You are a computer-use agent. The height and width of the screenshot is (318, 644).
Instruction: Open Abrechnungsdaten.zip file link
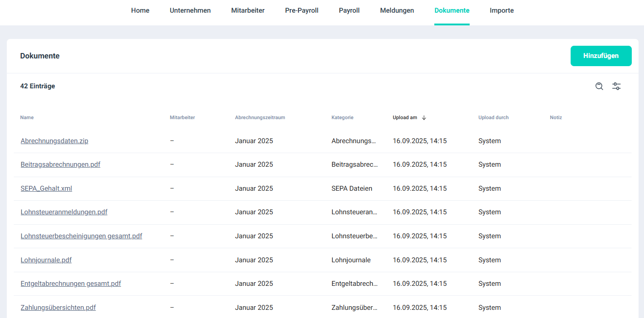point(54,141)
